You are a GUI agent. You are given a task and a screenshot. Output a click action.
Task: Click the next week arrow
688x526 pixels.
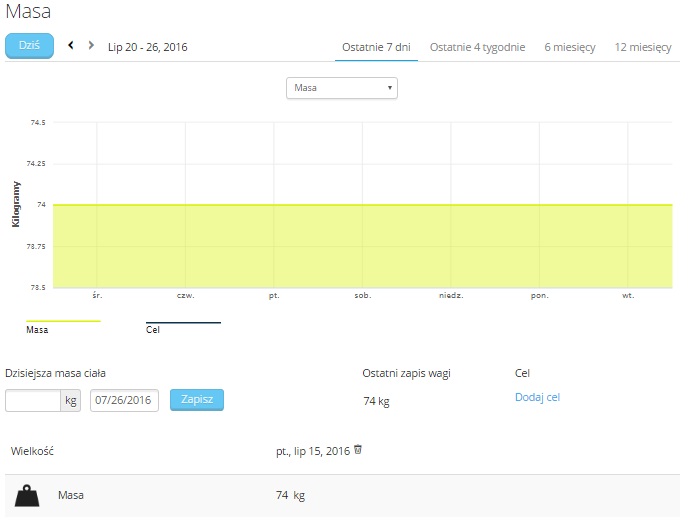pyautogui.click(x=91, y=45)
